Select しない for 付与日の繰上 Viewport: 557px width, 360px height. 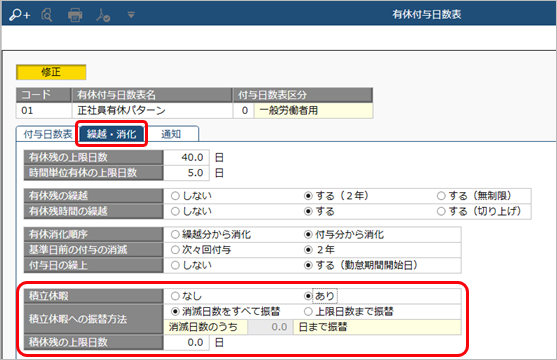pyautogui.click(x=175, y=265)
